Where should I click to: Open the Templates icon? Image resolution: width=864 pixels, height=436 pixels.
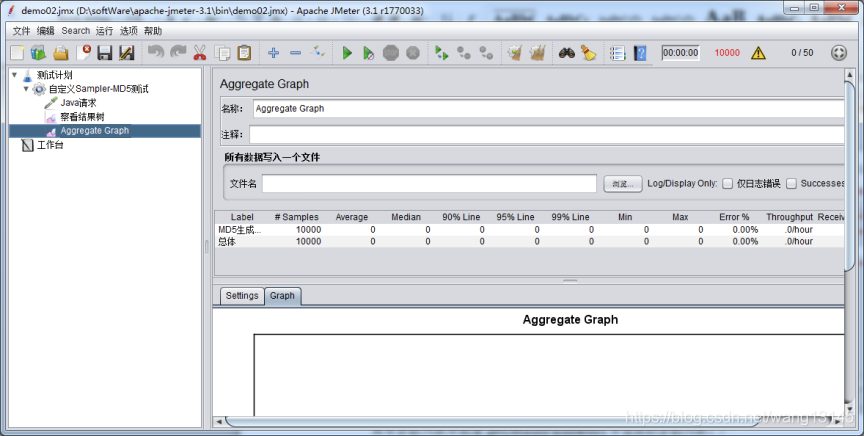coord(39,53)
